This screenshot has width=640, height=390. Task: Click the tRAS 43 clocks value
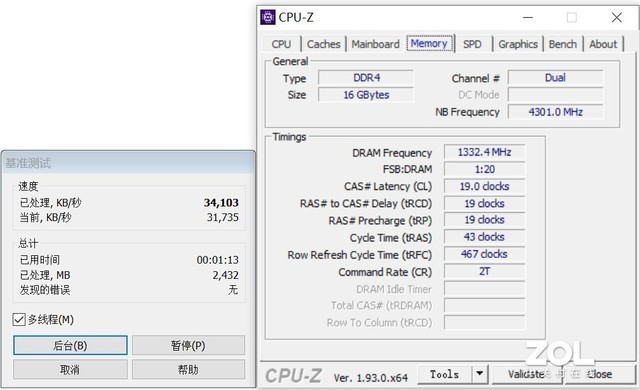[484, 237]
